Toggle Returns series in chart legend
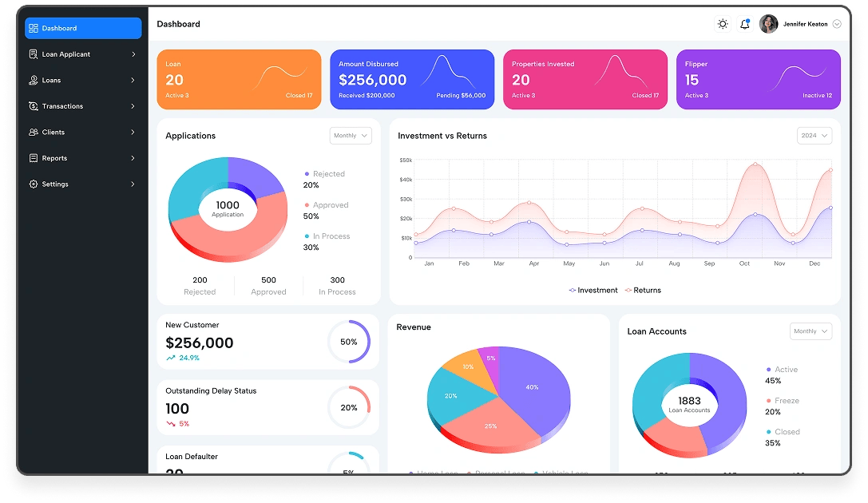 pyautogui.click(x=643, y=291)
